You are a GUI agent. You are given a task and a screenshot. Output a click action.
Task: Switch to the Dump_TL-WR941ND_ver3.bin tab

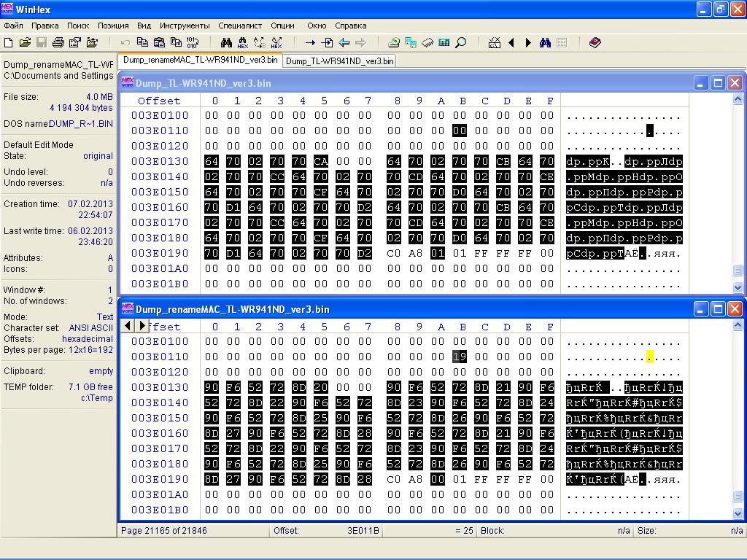[x=339, y=61]
